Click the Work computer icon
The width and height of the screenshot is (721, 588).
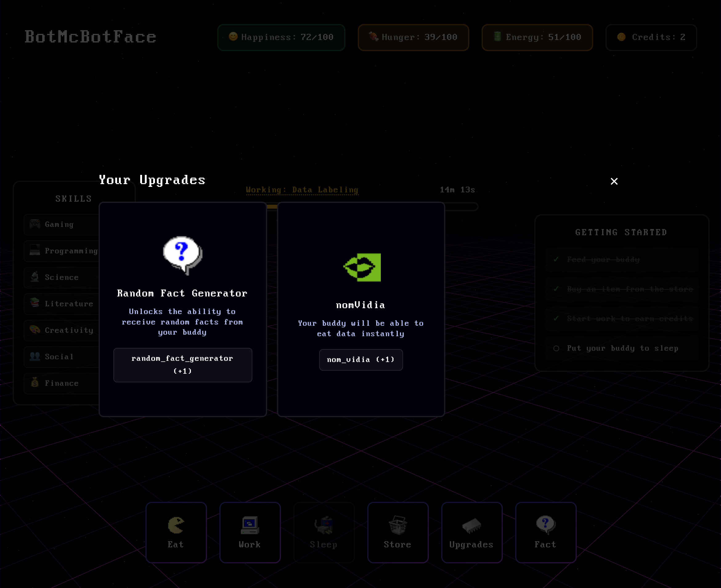250,525
